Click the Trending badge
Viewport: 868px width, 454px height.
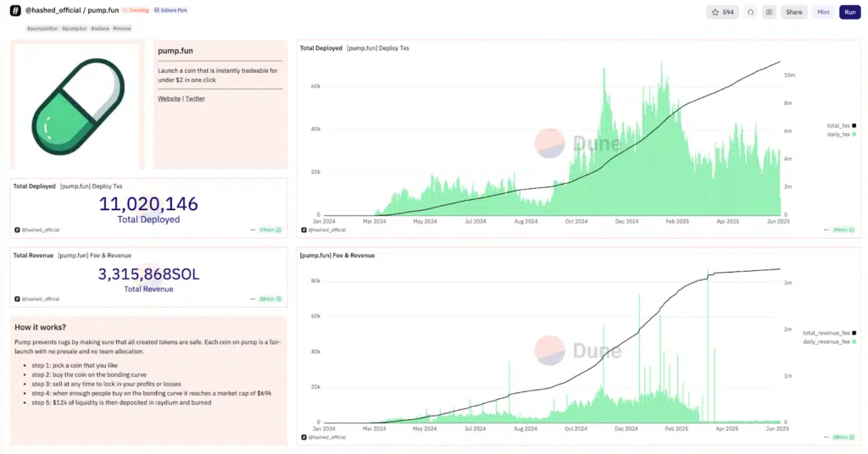click(x=136, y=10)
